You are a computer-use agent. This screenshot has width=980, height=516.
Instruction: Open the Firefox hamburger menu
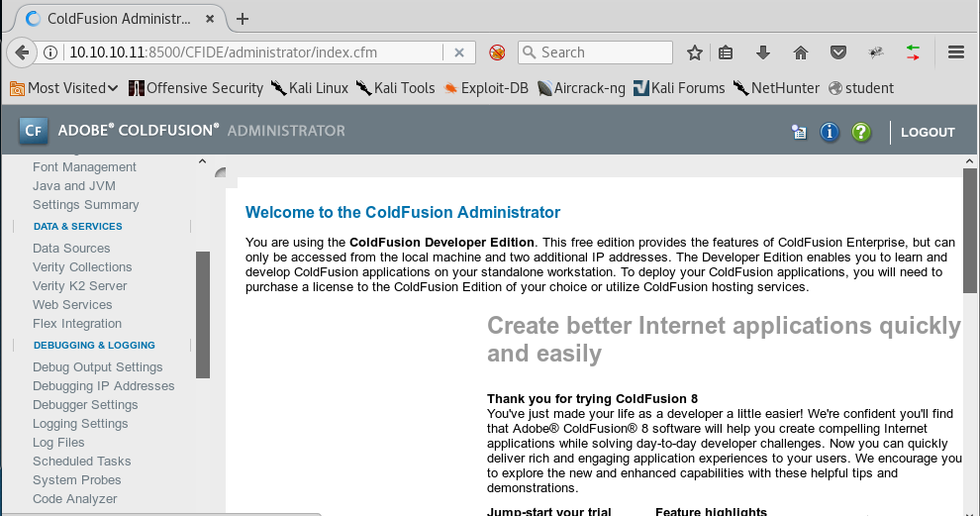pos(955,52)
